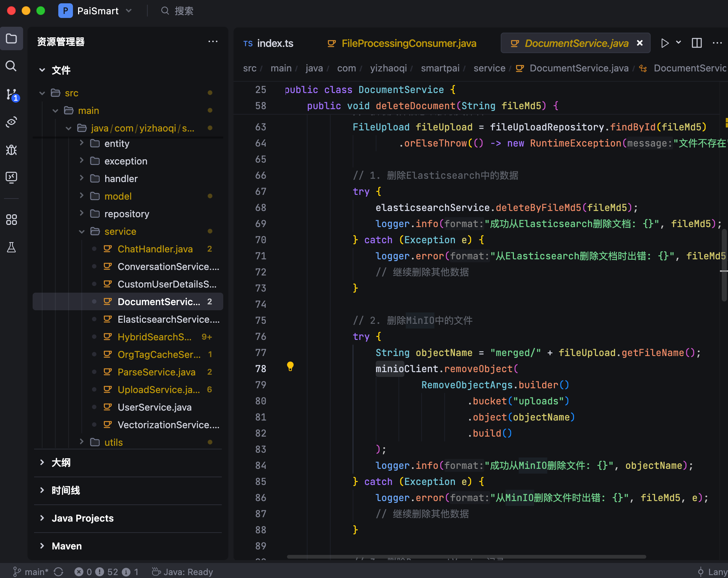Screen dimensions: 728x578
Task: Click the vertical scrollbar thumb in editor
Action: (724, 265)
